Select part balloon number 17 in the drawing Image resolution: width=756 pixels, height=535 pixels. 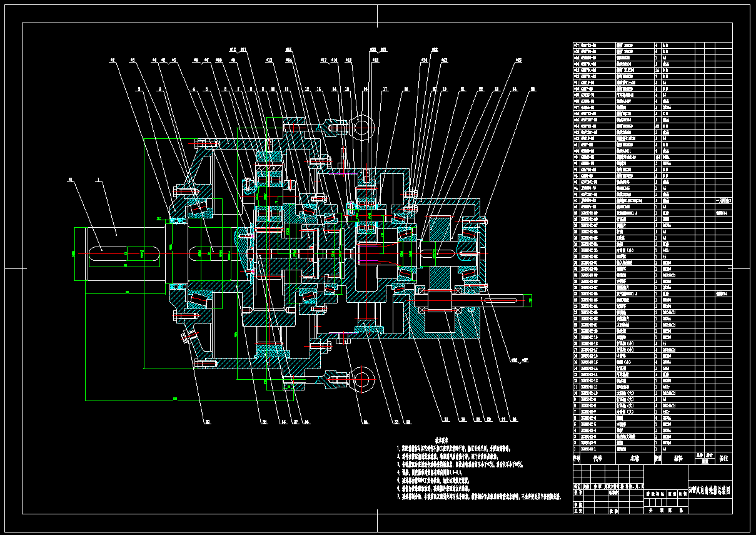[385, 89]
